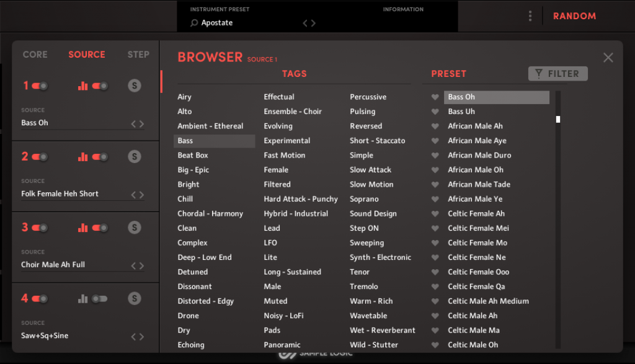Select next source for Saw+Sq+Sine
Image resolution: width=635 pixels, height=364 pixels.
142,337
